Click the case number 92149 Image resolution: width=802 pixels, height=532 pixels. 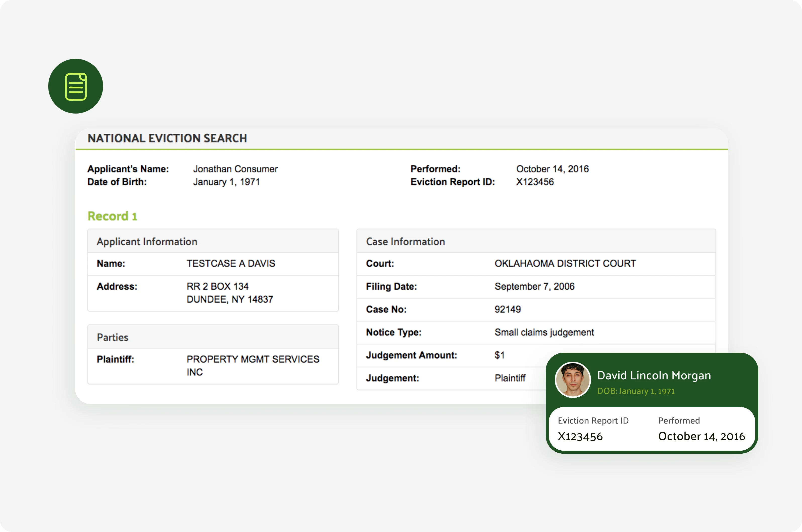pos(507,309)
